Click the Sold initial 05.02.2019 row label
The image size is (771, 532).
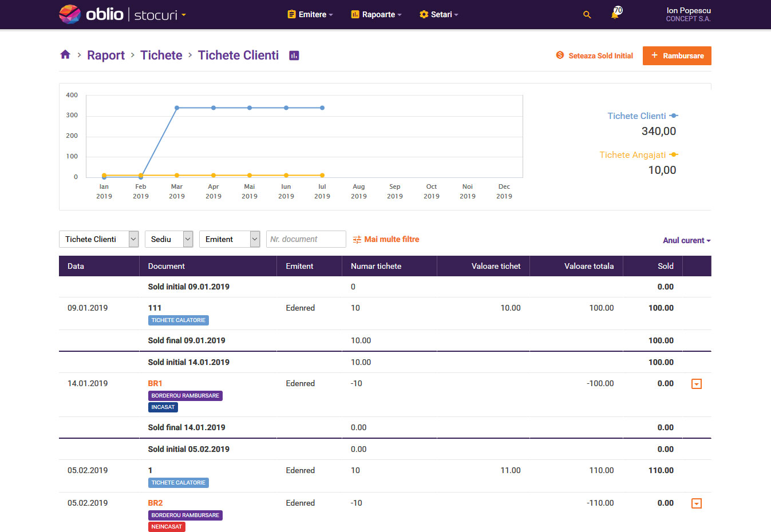point(189,449)
